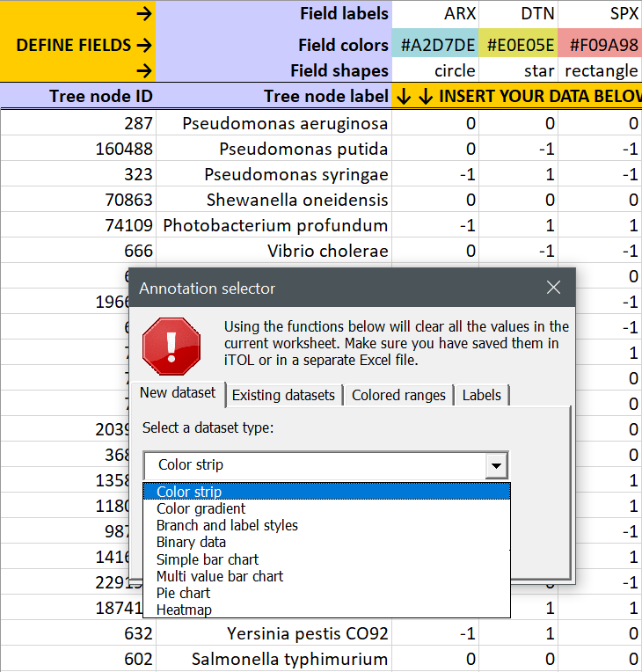Select Heatmap from the list
This screenshot has width=642, height=672.
coord(184,610)
